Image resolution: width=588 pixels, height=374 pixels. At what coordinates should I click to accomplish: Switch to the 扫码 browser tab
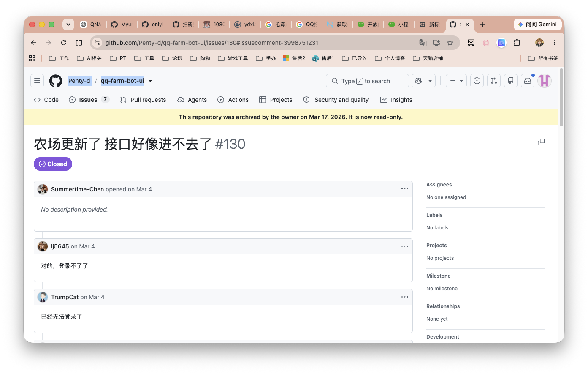[183, 25]
